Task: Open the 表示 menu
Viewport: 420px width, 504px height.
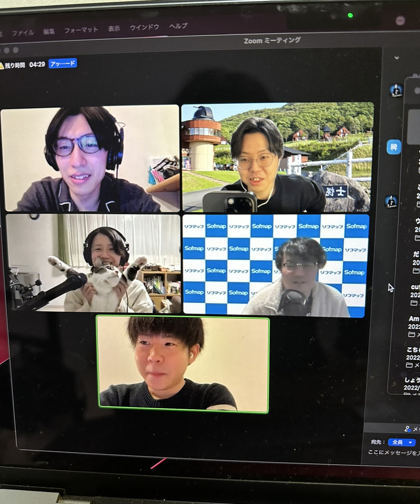Action: [114, 29]
